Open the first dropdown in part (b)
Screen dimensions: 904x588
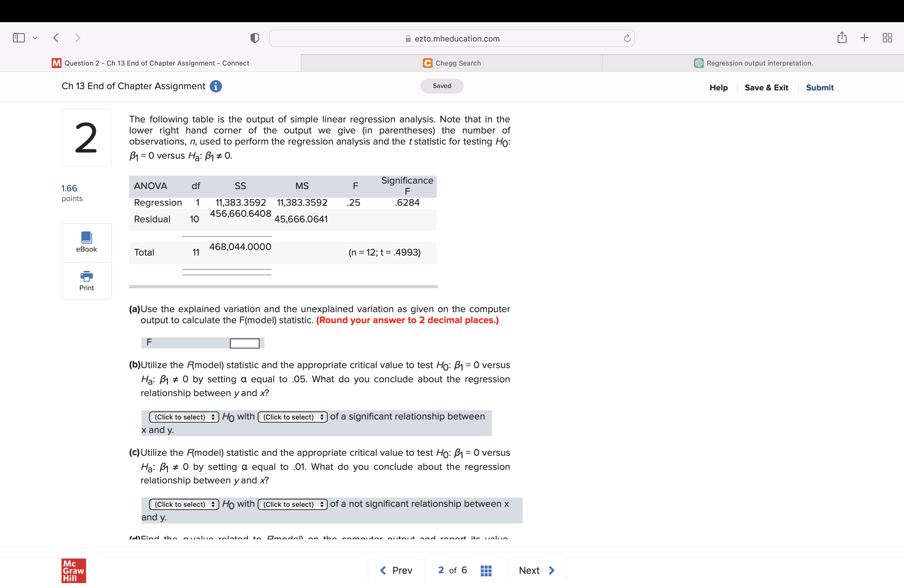(x=184, y=417)
